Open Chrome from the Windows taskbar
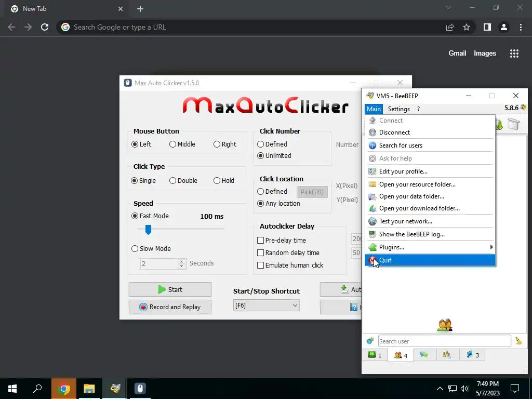Screen dimensions: 532x399 click(x=64, y=389)
